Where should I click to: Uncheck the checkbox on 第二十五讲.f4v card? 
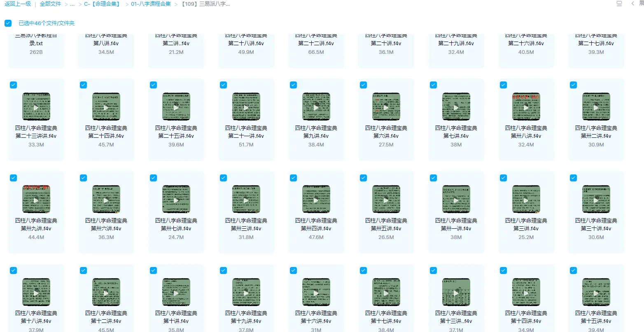pos(153,85)
